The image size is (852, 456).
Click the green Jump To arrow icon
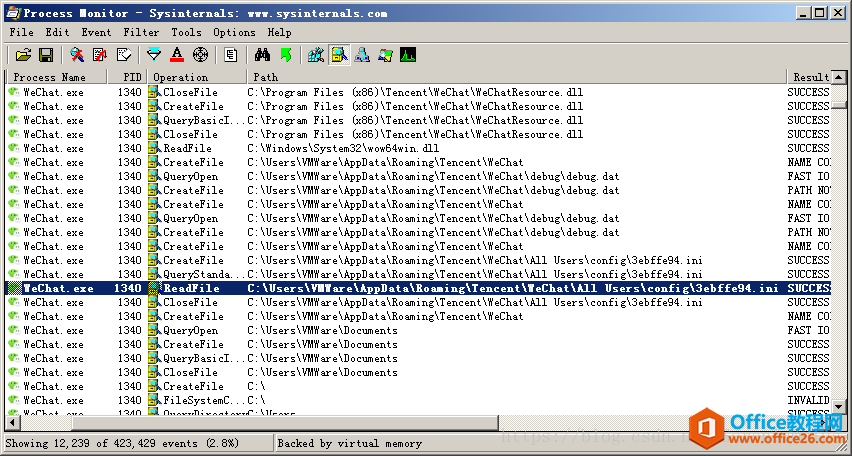286,54
